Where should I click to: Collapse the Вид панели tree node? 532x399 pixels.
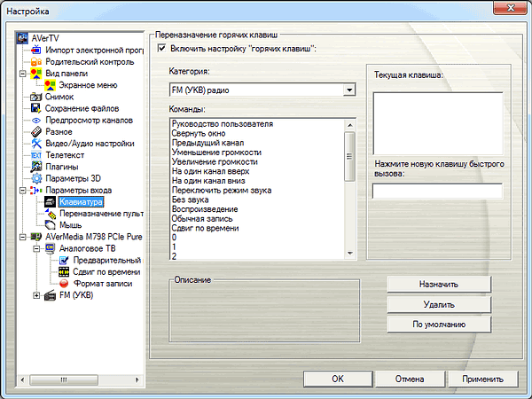point(22,74)
